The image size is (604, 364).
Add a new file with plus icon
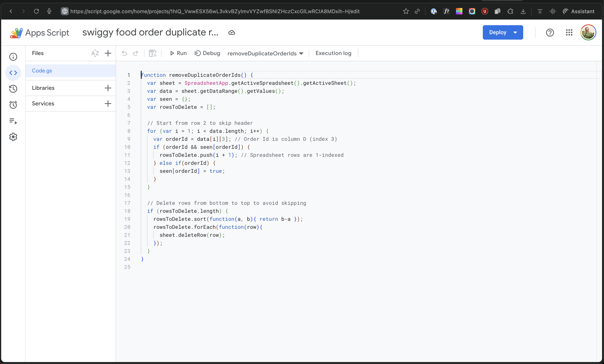[x=108, y=53]
